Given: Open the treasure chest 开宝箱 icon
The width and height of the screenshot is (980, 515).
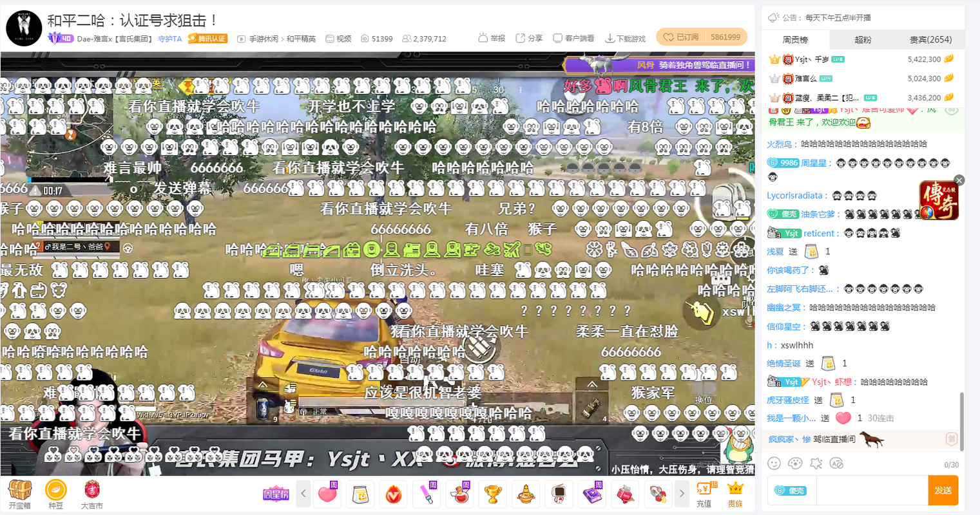Looking at the screenshot, I should click(x=20, y=494).
